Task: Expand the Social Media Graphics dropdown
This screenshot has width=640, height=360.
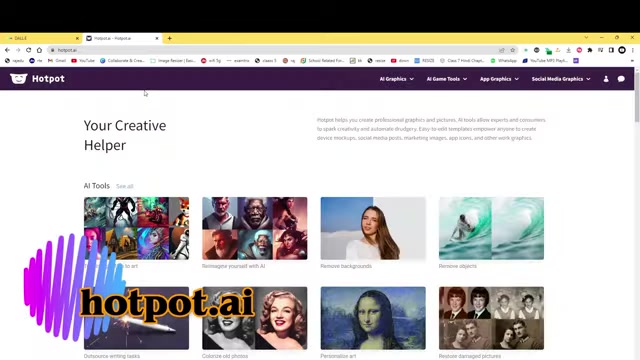Action: 561,79
